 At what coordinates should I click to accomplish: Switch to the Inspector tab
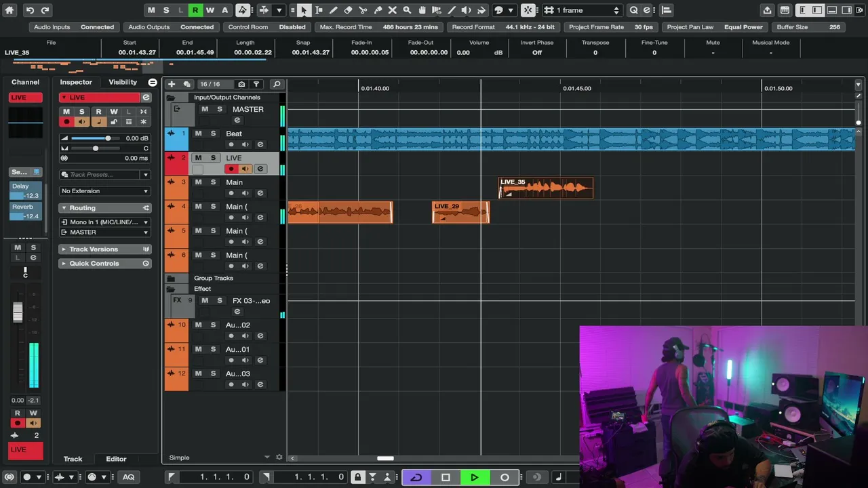(x=76, y=82)
